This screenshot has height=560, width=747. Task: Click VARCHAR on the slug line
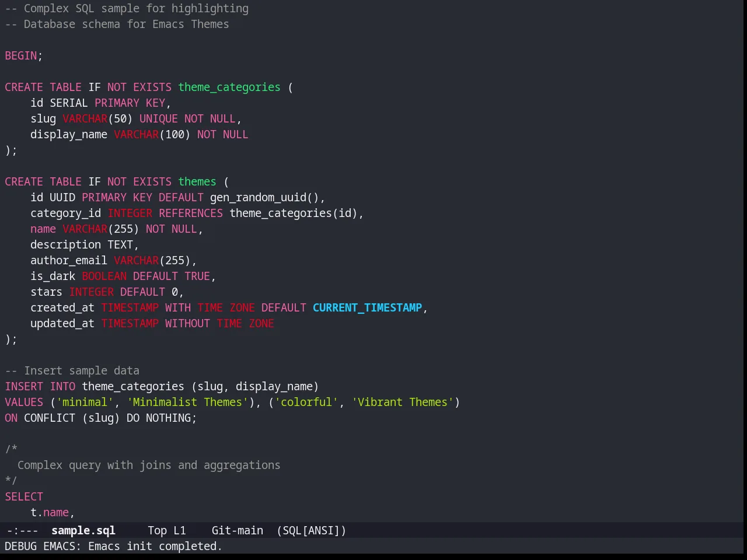pos(85,118)
